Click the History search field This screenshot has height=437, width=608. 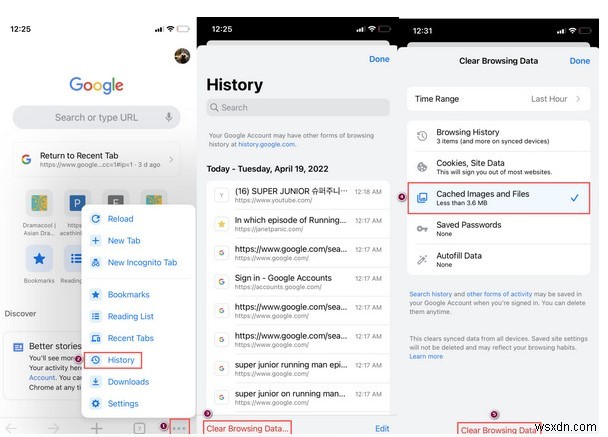(298, 107)
